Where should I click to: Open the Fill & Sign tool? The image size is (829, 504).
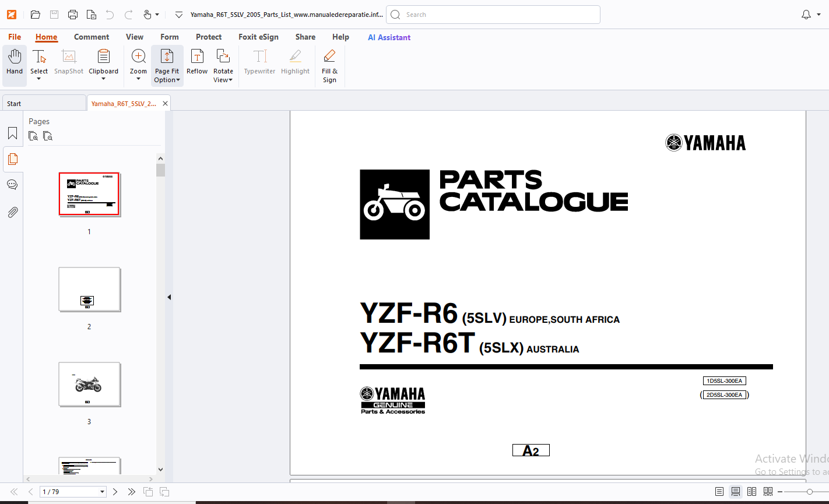329,66
